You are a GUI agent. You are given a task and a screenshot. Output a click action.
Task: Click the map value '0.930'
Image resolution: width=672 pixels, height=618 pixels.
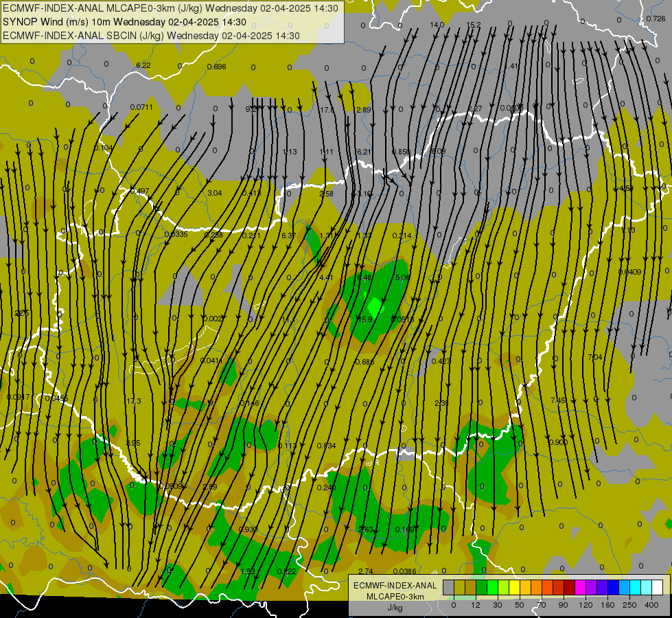tap(248, 529)
